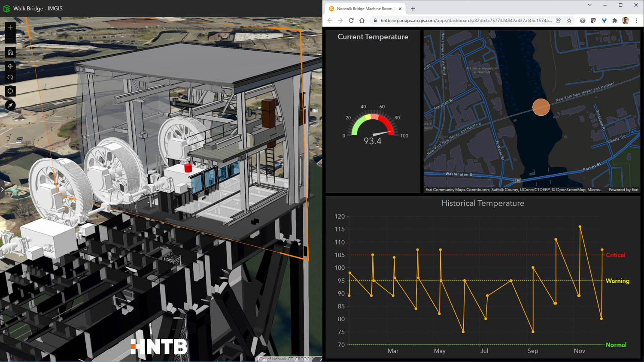Open a new browser tab
The width and height of the screenshot is (644, 362).
coord(413,9)
